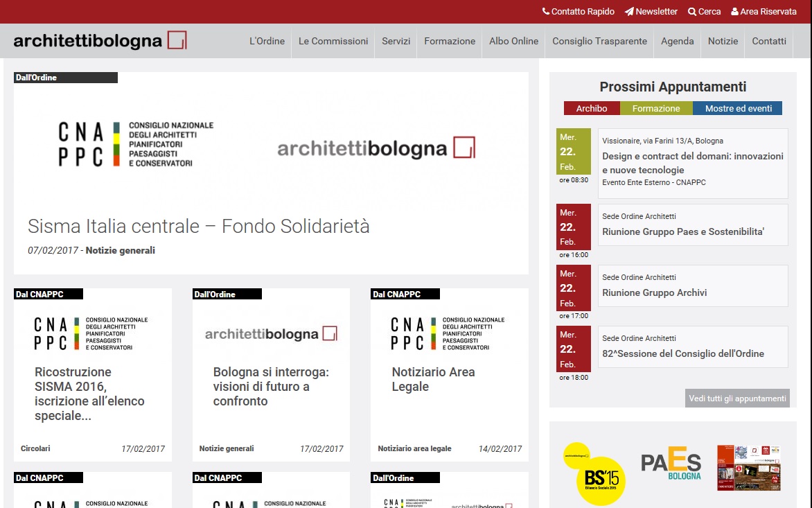Click the Notiziario area legale category label
The image size is (812, 508).
(414, 448)
